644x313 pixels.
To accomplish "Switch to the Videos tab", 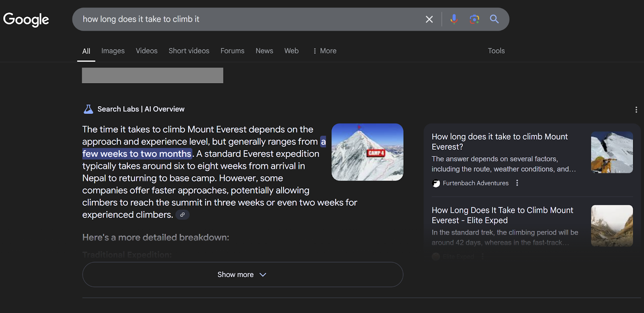I will [147, 51].
